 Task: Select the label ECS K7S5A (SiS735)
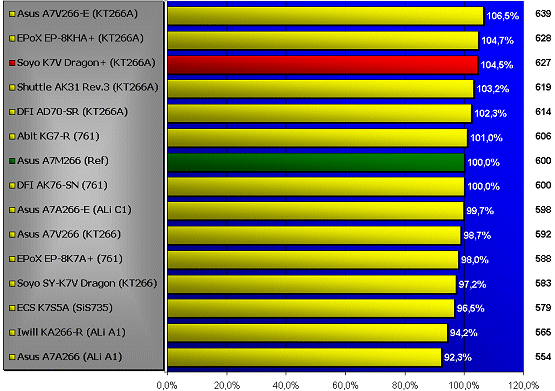65,307
